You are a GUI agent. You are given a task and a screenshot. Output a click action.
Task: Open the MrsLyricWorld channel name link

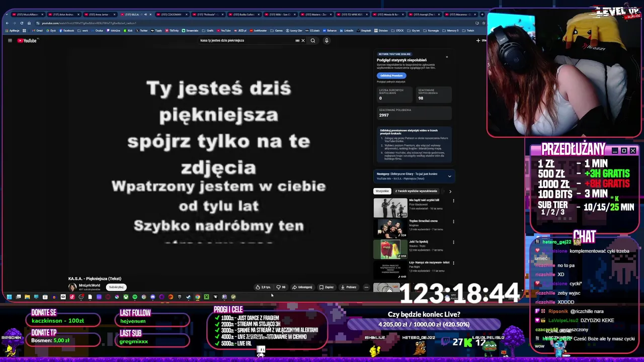point(89,285)
